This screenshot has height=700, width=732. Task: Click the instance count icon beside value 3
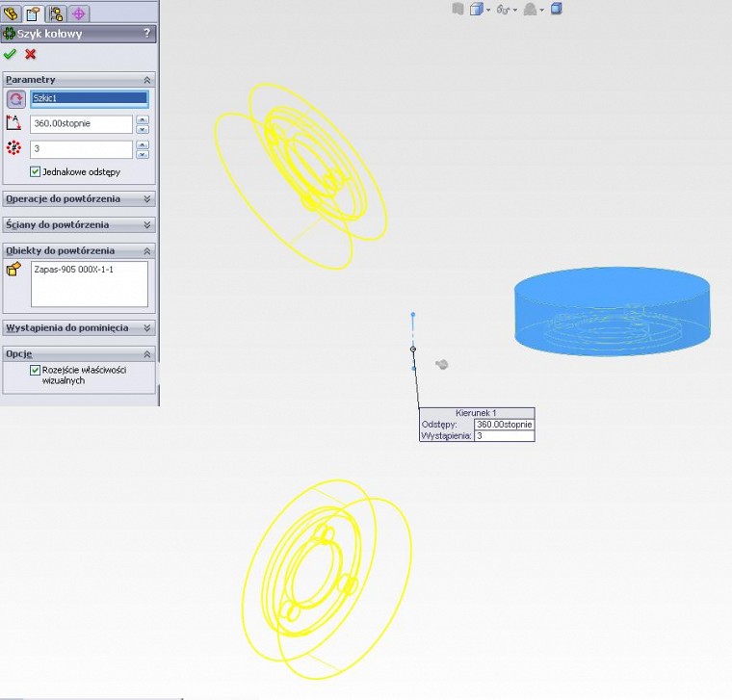(x=14, y=148)
